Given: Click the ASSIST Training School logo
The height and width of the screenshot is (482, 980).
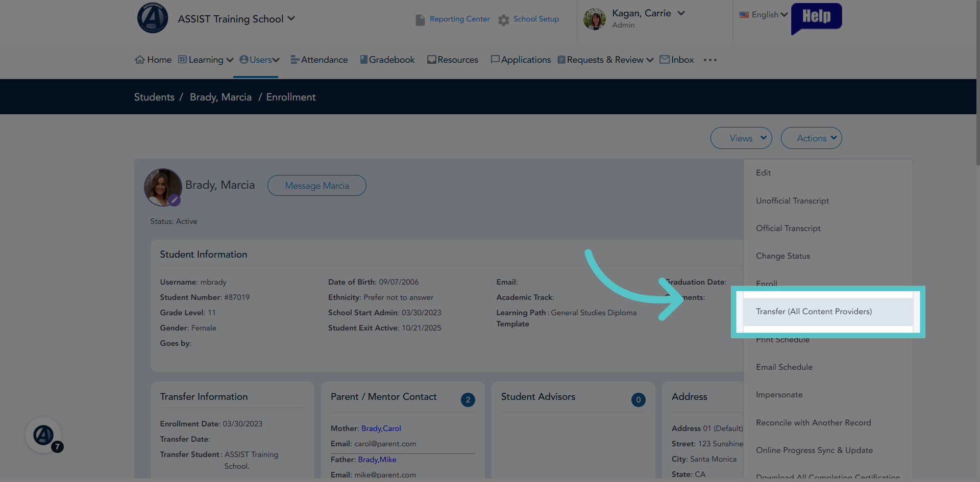Looking at the screenshot, I should tap(153, 18).
